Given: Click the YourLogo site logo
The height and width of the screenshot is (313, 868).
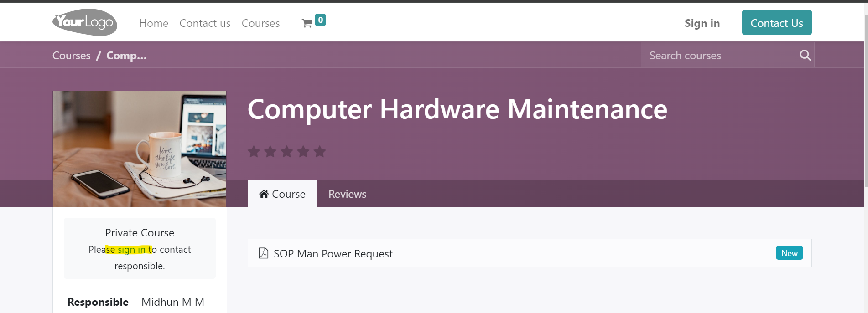Looking at the screenshot, I should pyautogui.click(x=85, y=22).
